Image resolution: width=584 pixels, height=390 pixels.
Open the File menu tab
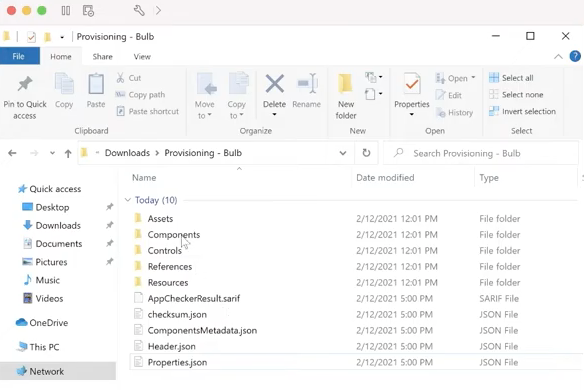19,56
